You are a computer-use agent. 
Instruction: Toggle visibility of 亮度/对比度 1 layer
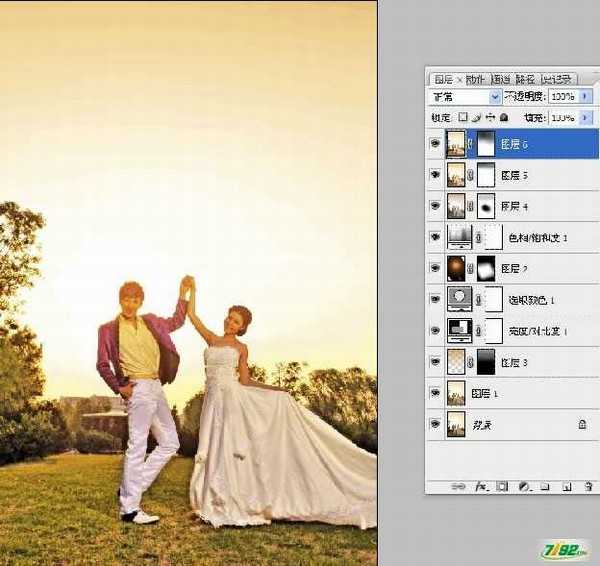pos(435,331)
